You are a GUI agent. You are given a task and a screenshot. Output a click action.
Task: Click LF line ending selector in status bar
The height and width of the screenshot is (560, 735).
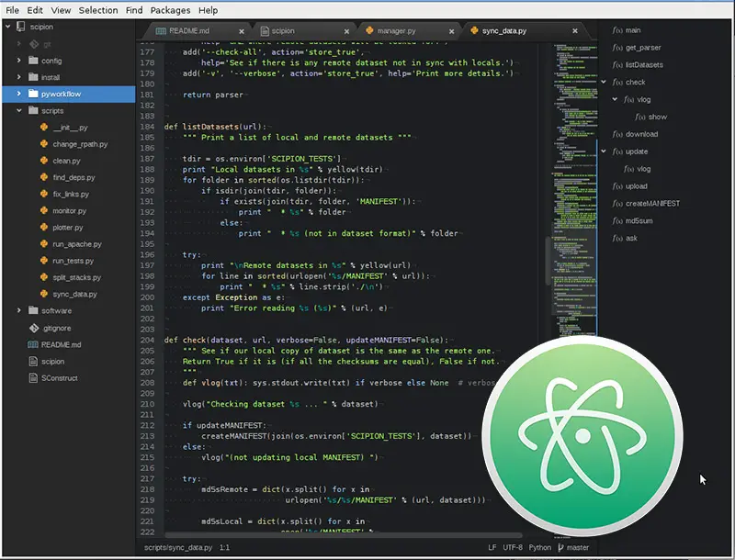[492, 548]
